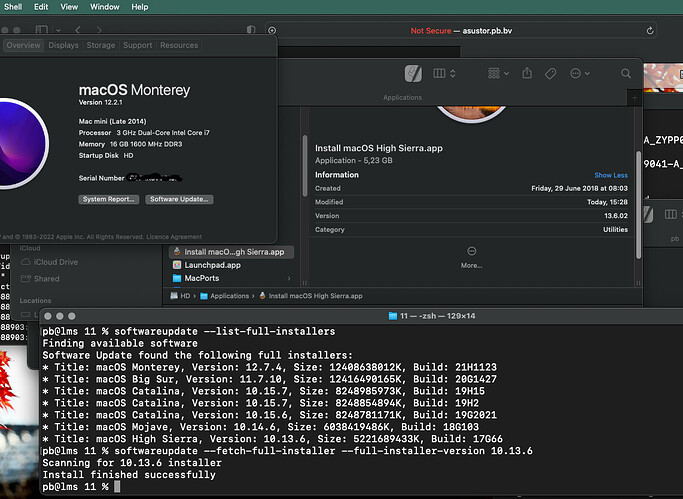
Task: Click the Software Update button
Action: click(x=179, y=199)
